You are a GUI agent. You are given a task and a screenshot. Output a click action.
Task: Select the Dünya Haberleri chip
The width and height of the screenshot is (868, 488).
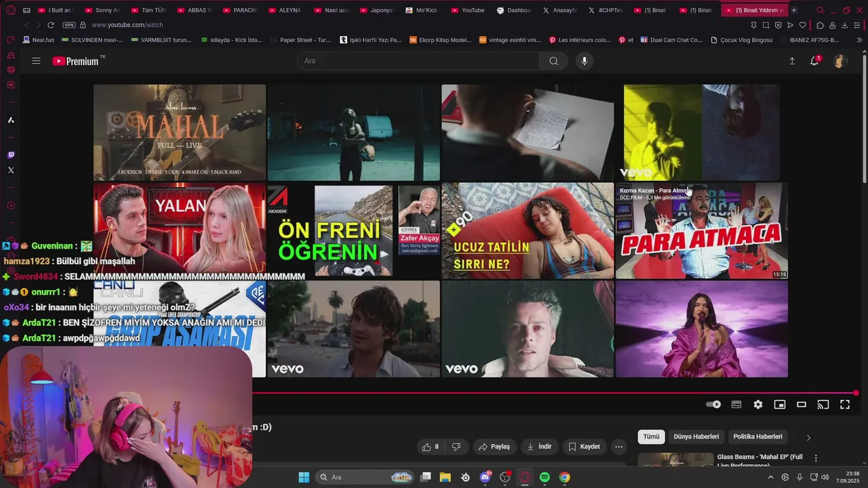(696, 436)
